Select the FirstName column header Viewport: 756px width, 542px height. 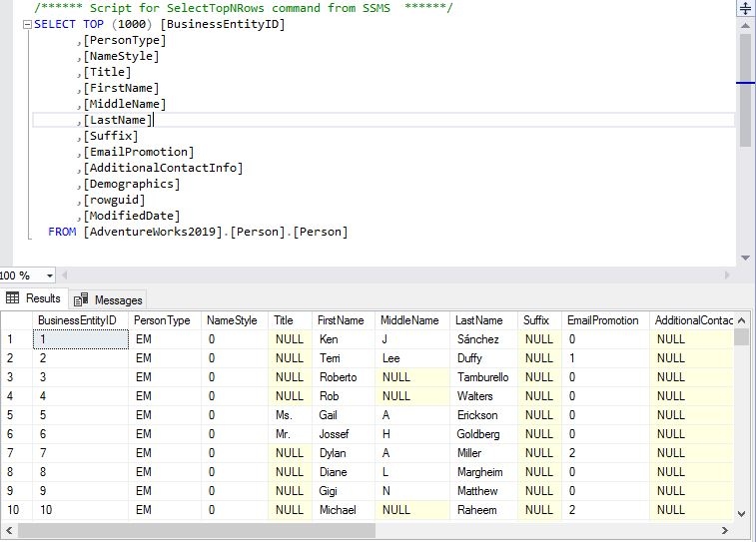344,320
